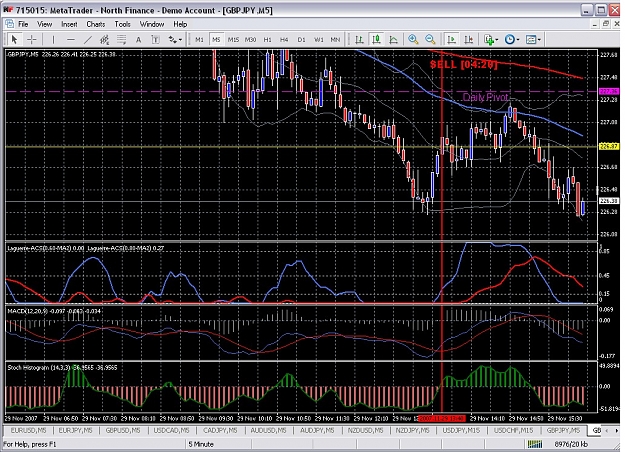Switch chart to M30 timeframe
This screenshot has width=625, height=452.
point(250,39)
